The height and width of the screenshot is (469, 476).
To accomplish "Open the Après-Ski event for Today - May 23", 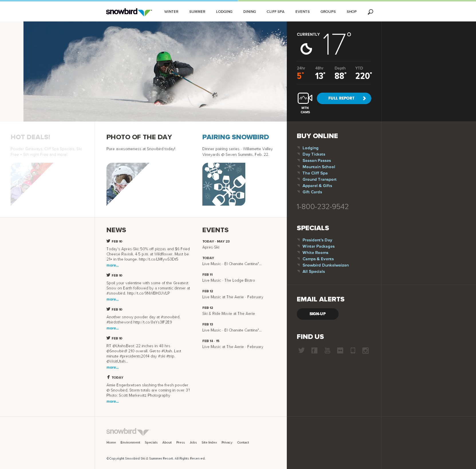I will [x=211, y=247].
